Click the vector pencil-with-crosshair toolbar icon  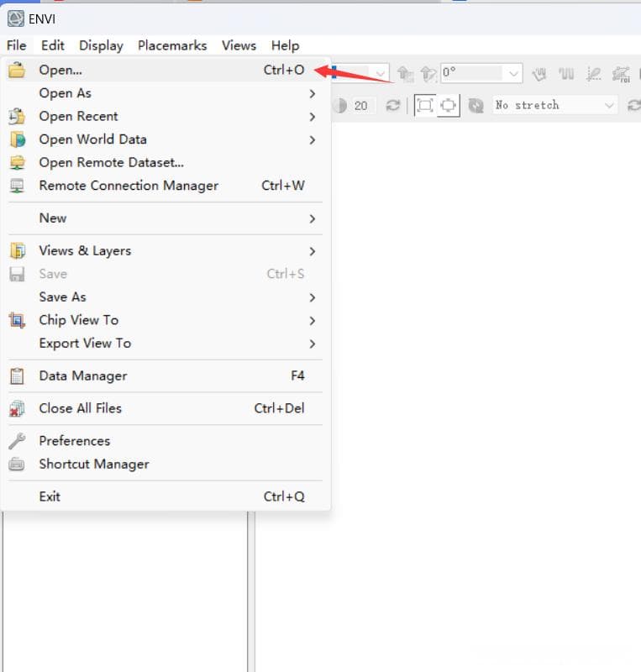point(594,74)
